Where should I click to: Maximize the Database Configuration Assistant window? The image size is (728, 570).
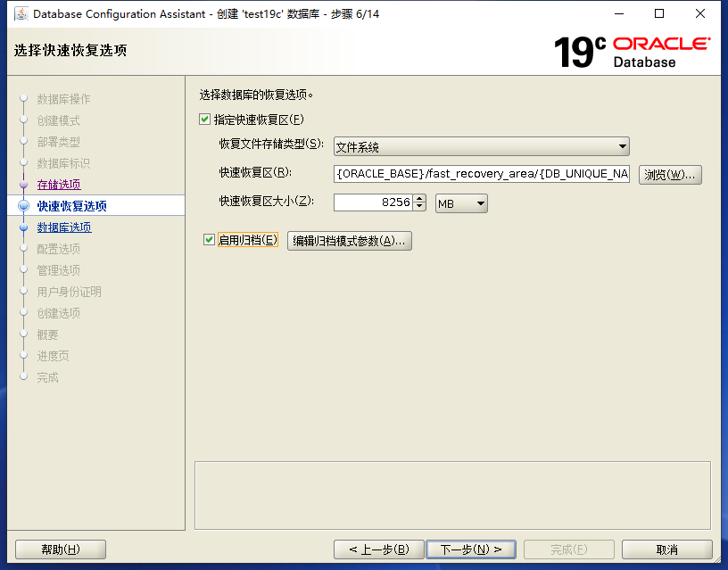[x=659, y=14]
